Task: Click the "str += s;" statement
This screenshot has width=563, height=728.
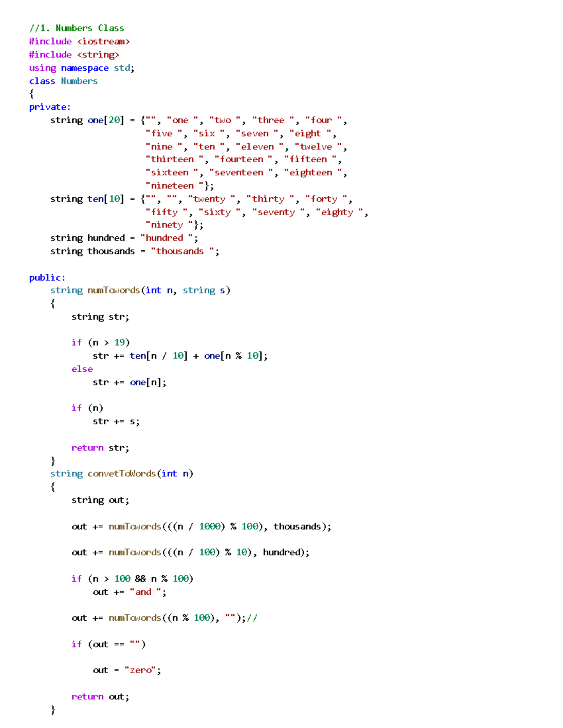Action: point(116,421)
